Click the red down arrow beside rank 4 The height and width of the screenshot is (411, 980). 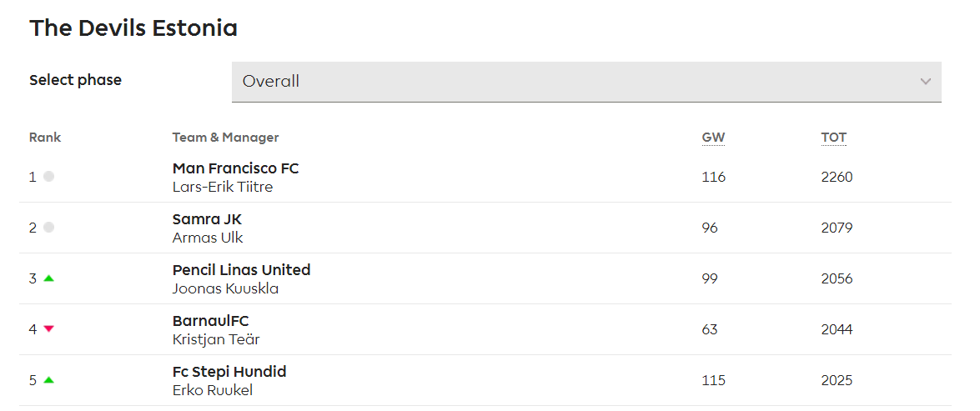click(x=49, y=329)
